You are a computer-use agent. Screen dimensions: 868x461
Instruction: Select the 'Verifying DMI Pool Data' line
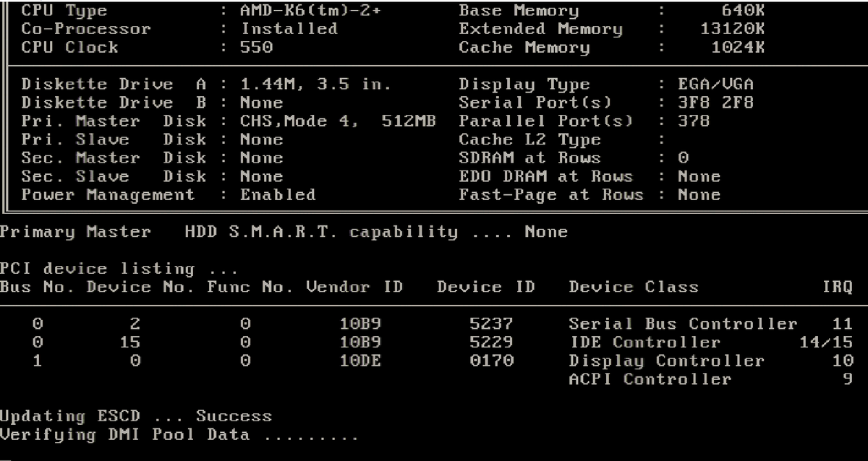point(179,435)
